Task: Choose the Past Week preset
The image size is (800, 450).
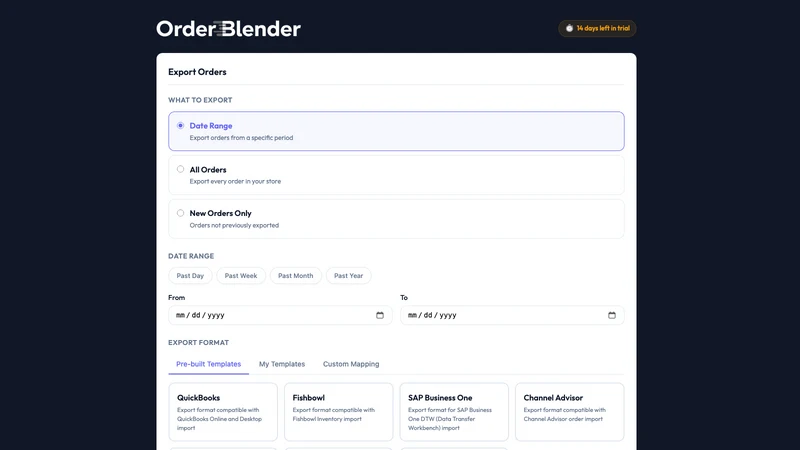Action: pyautogui.click(x=241, y=276)
